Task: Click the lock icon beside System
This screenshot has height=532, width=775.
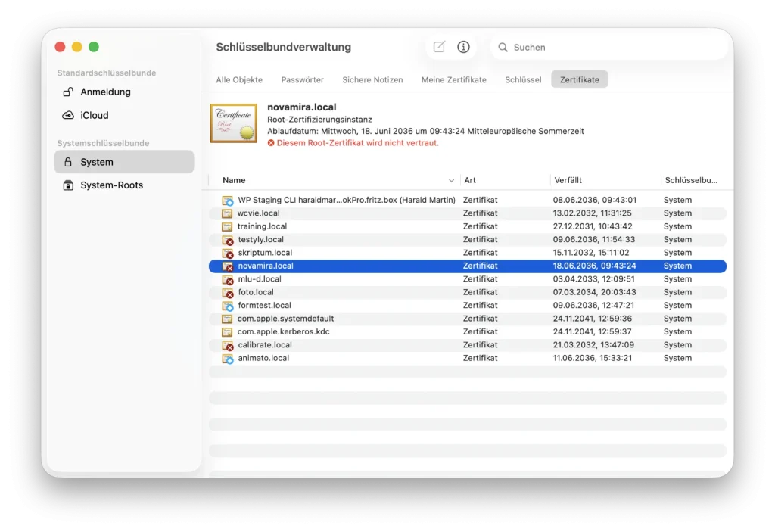Action: 68,162
